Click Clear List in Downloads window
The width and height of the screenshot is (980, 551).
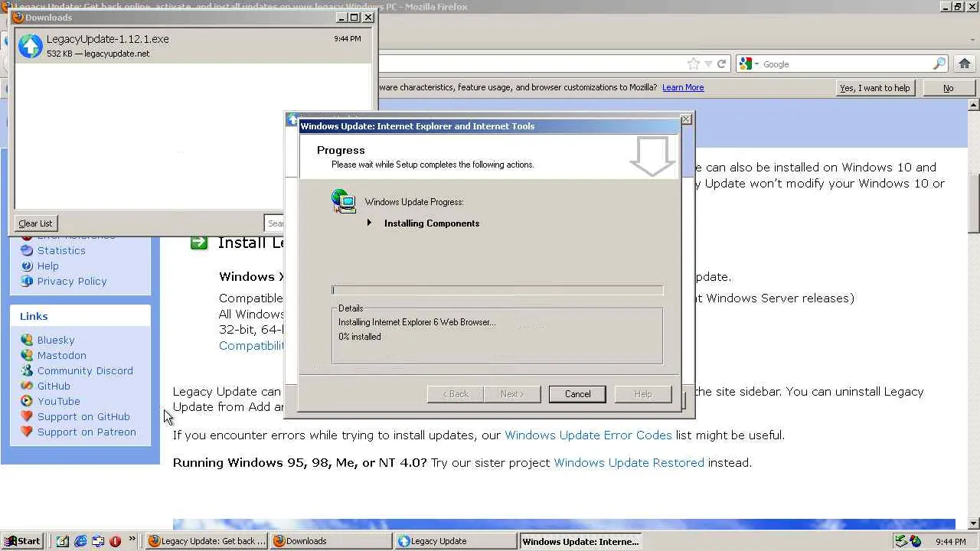(35, 223)
